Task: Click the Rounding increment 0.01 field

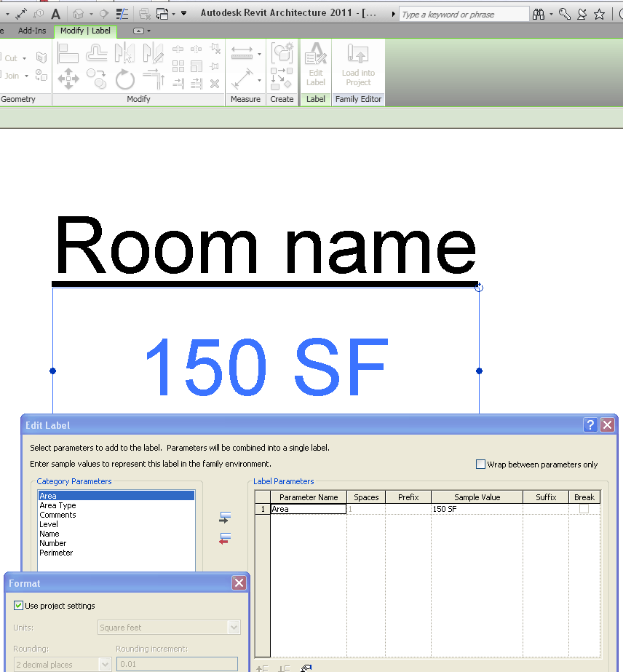Action: (x=177, y=664)
